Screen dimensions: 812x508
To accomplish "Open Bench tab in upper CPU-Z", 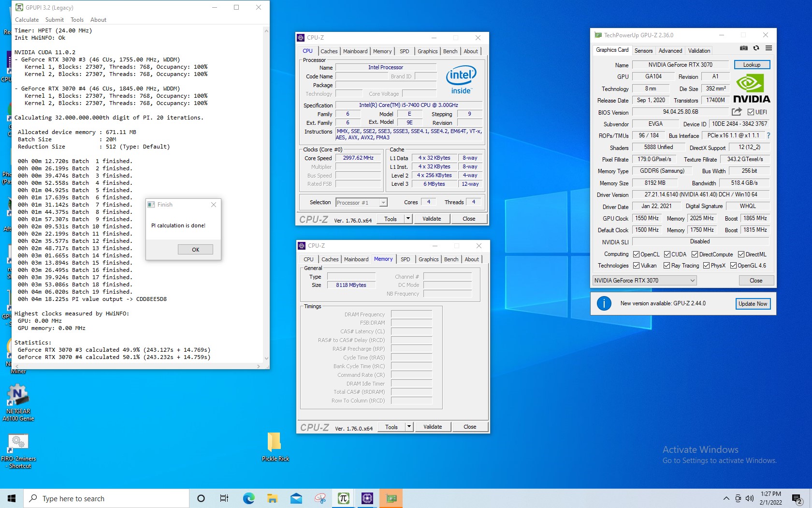I will 450,51.
